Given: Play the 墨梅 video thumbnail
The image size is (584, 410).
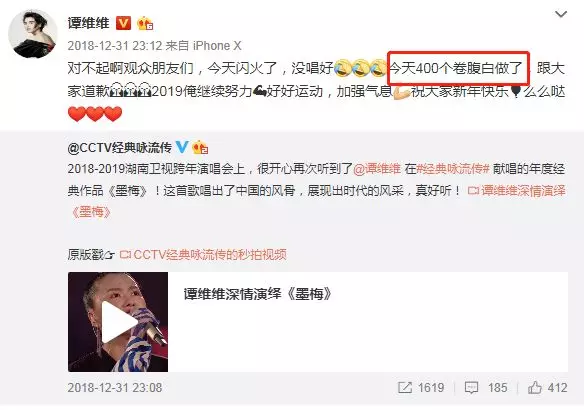Looking at the screenshot, I should point(118,322).
